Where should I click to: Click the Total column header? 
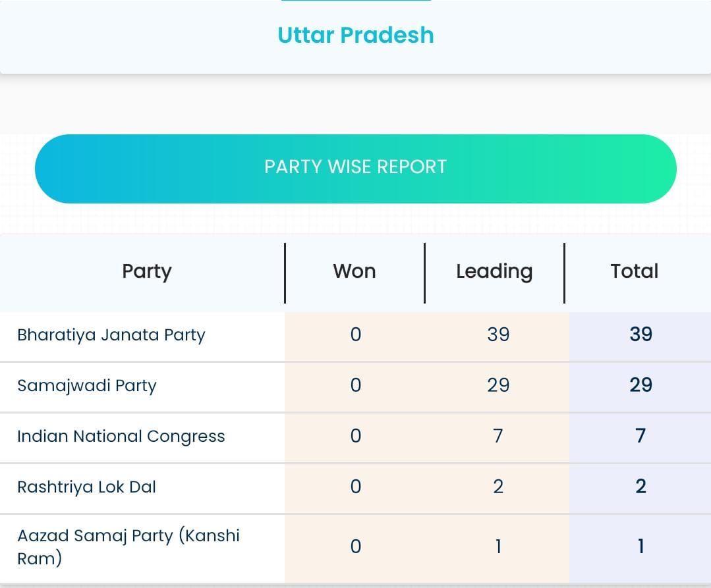635,271
